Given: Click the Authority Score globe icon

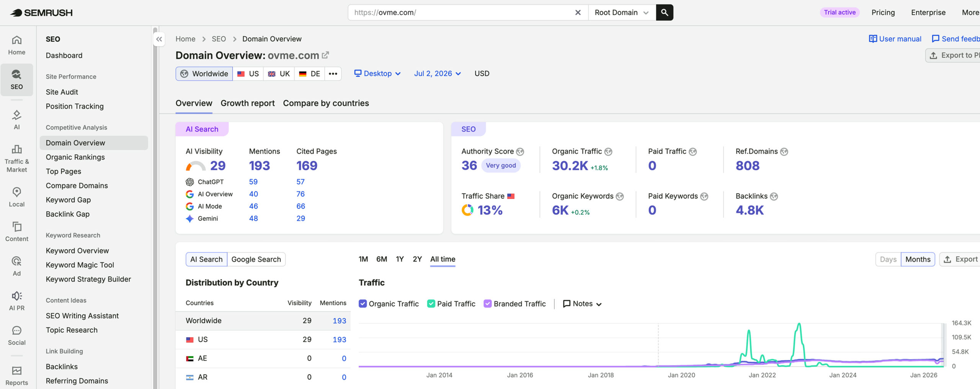Looking at the screenshot, I should pyautogui.click(x=520, y=152).
